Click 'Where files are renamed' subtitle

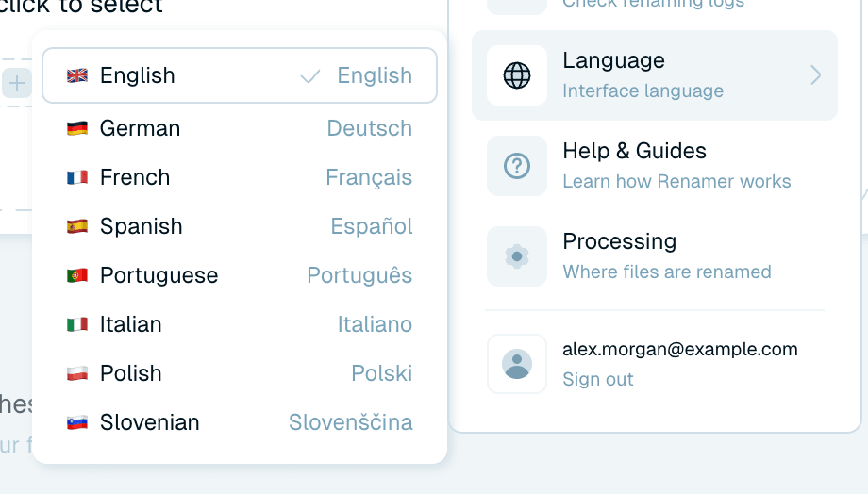[x=666, y=272]
